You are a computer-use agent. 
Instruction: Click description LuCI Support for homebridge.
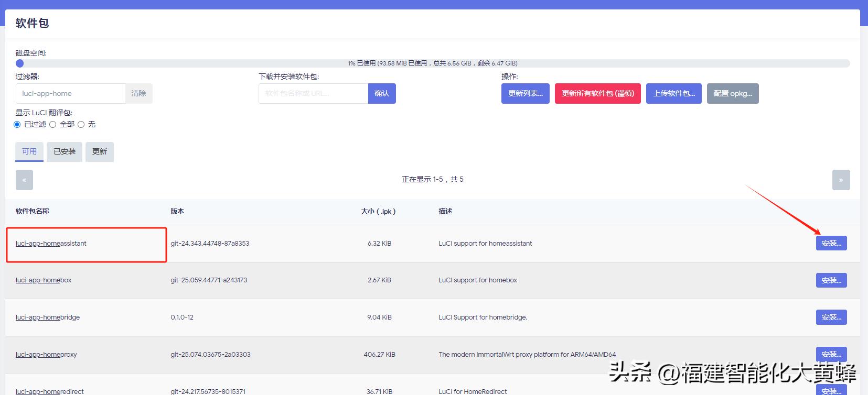(x=483, y=317)
